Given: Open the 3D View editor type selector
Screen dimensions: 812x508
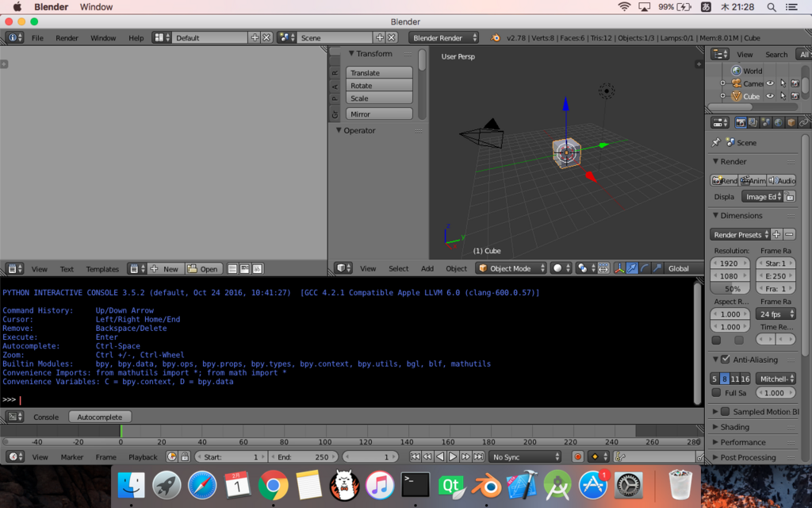Looking at the screenshot, I should pos(343,268).
